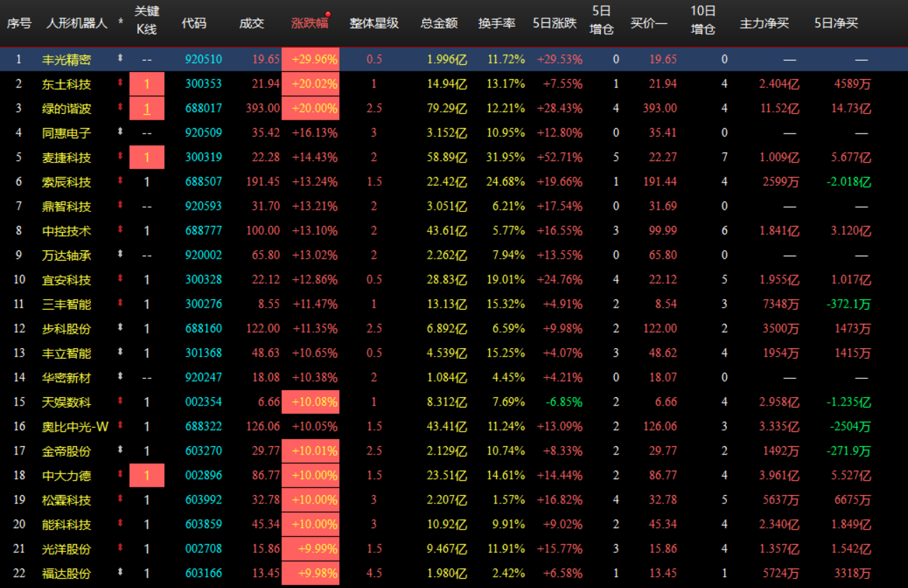Click the -6.85% five-day change cell
908x588 pixels.
tap(562, 402)
